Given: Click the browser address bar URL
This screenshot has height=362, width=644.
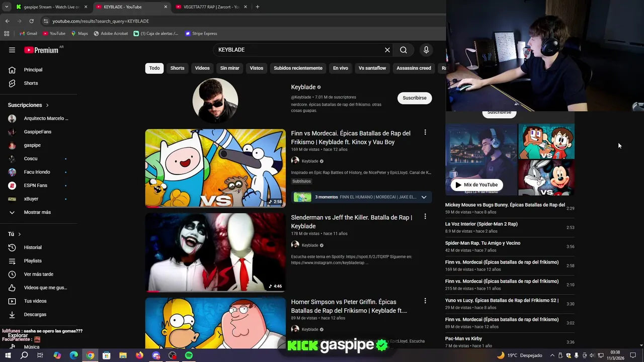Looking at the screenshot, I should click(x=101, y=21).
